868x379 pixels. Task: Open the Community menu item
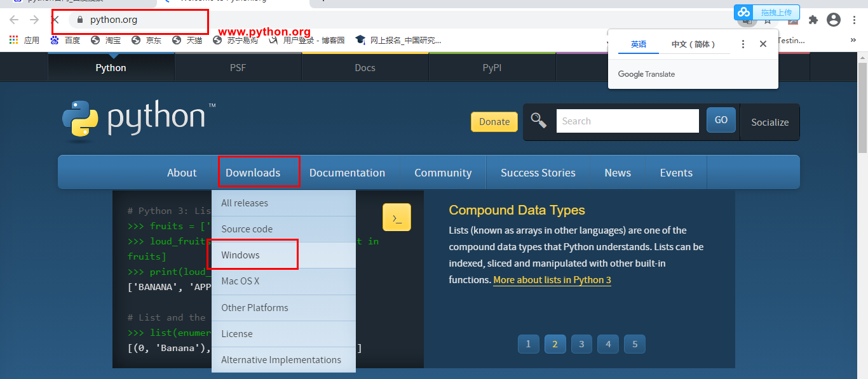(x=442, y=172)
